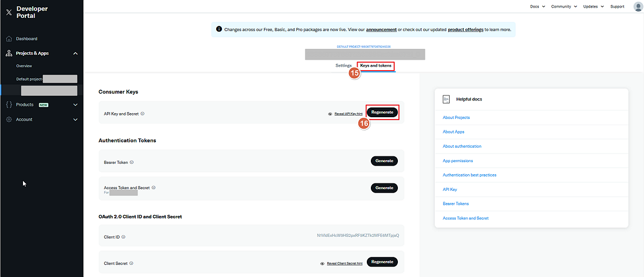The height and width of the screenshot is (277, 644).
Task: Click the DEFAULT PROJECT ID label
Action: [363, 47]
